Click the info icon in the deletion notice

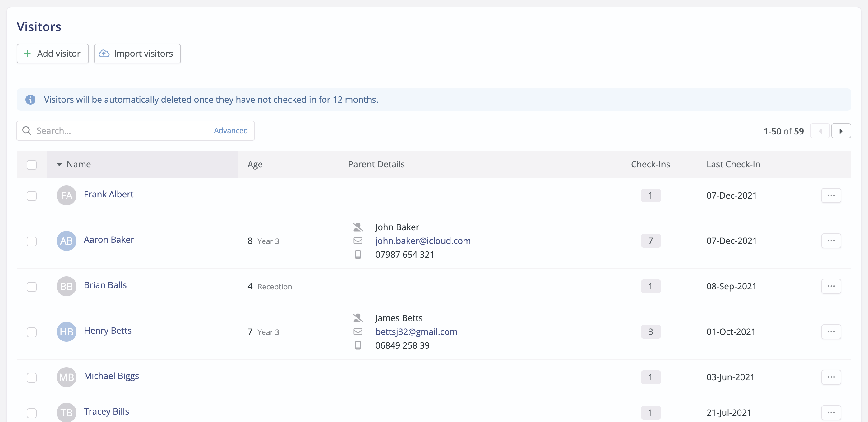tap(30, 100)
